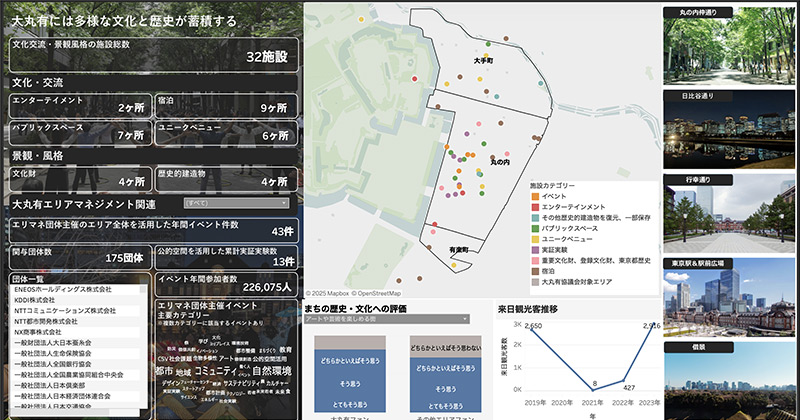Image resolution: width=800 pixels, height=420 pixels.
Task: Click the teal その他歴史的建造物 legend square
Action: pos(535,217)
